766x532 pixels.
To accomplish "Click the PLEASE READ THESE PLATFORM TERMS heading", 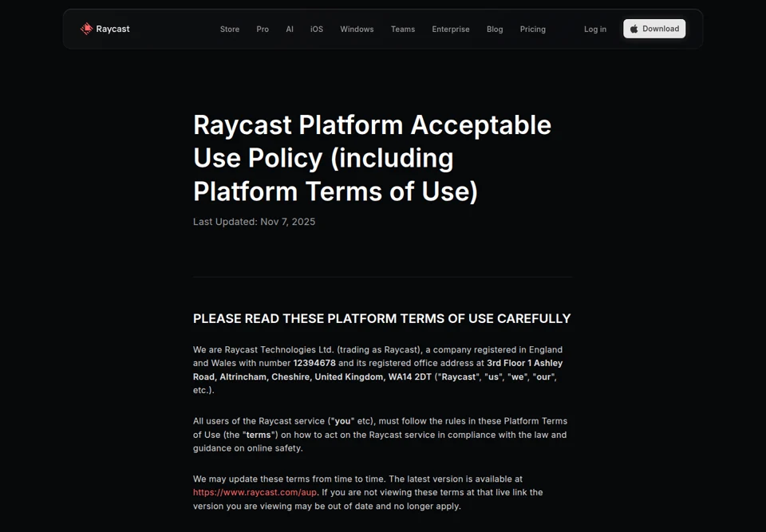I will coord(381,318).
